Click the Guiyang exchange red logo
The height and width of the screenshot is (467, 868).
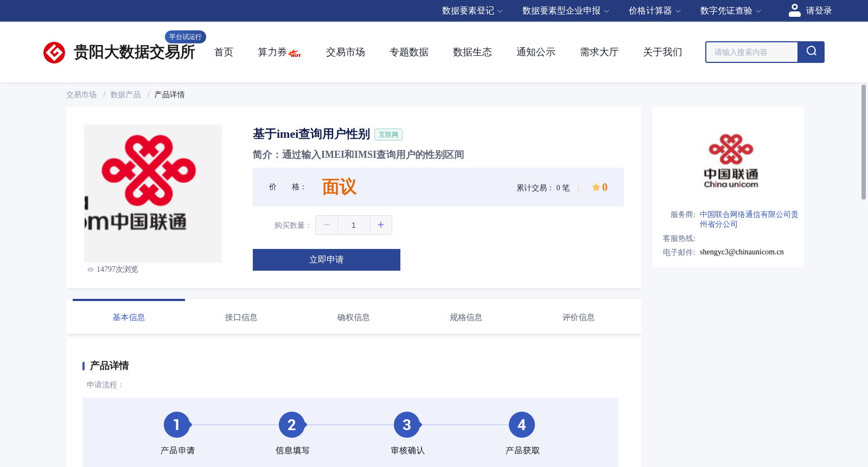[54, 53]
